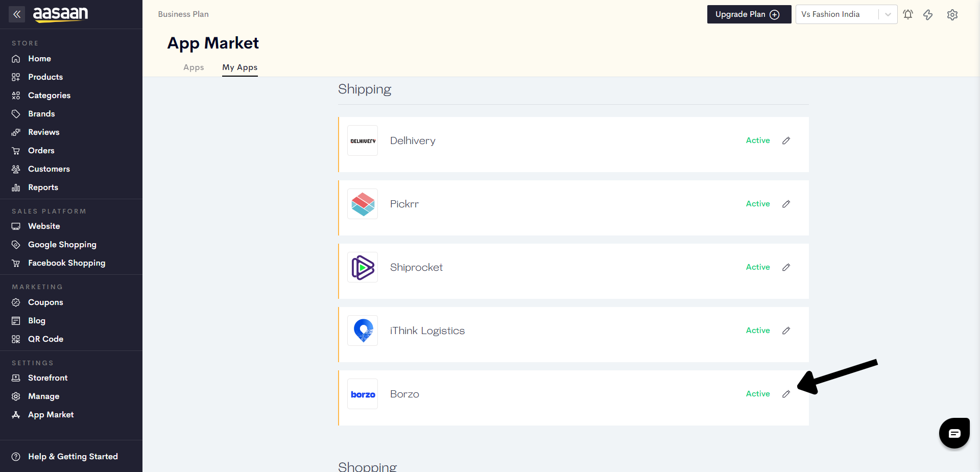The width and height of the screenshot is (980, 472).
Task: Click the Pickrr logo thumbnail
Action: (363, 204)
